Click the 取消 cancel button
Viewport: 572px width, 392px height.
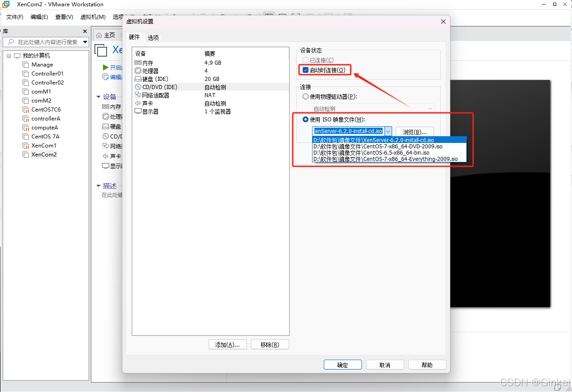(385, 365)
